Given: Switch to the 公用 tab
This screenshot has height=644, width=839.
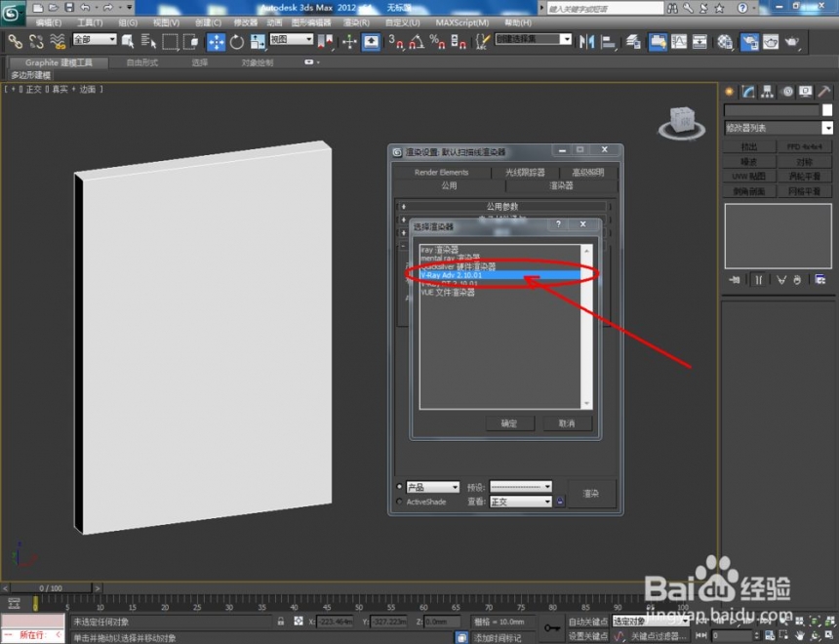Looking at the screenshot, I should tap(449, 185).
